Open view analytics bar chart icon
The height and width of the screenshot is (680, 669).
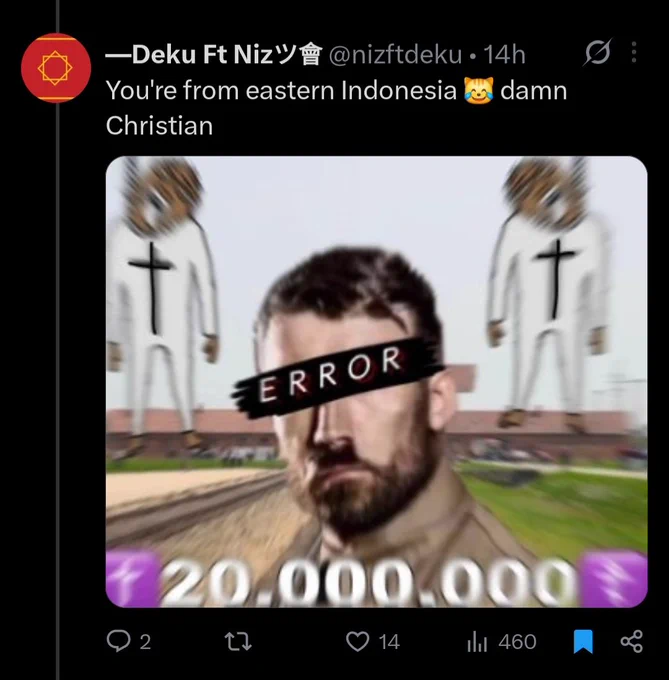tap(477, 642)
